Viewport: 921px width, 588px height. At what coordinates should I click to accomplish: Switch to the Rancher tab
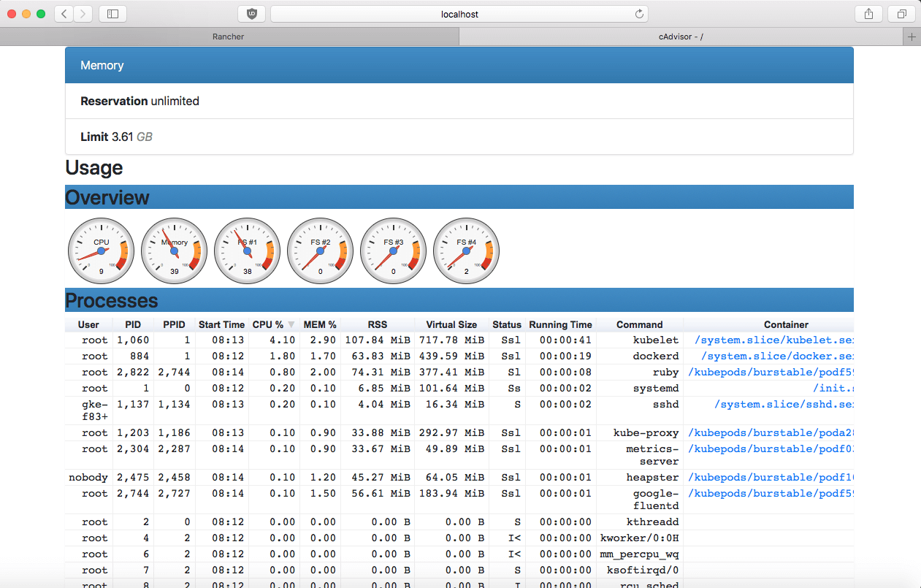coord(228,36)
